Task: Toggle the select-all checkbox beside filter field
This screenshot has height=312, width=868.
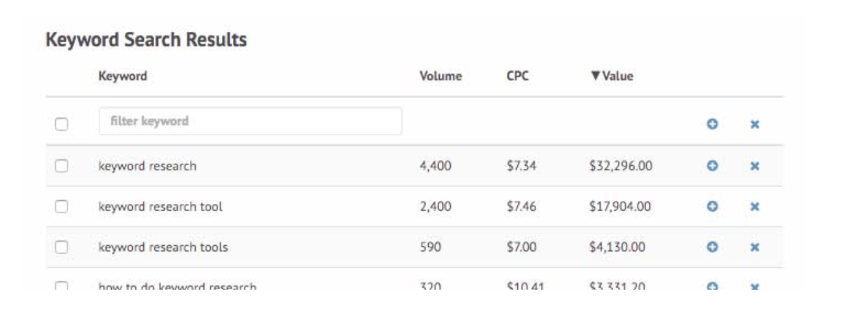Action: point(61,123)
